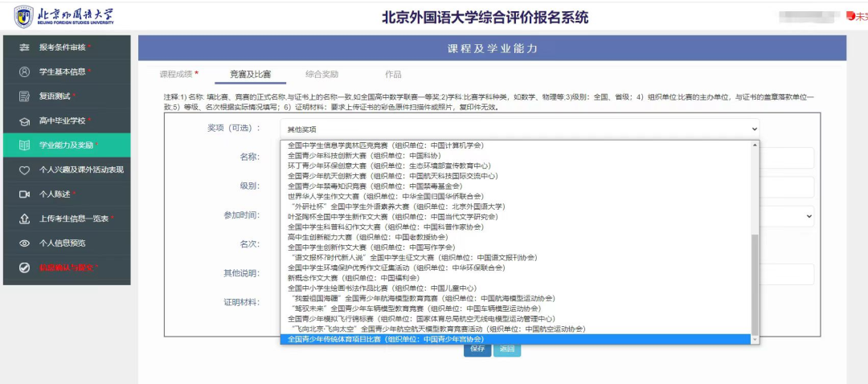Click the 高中毕业学校 graduation cap icon

(x=24, y=121)
